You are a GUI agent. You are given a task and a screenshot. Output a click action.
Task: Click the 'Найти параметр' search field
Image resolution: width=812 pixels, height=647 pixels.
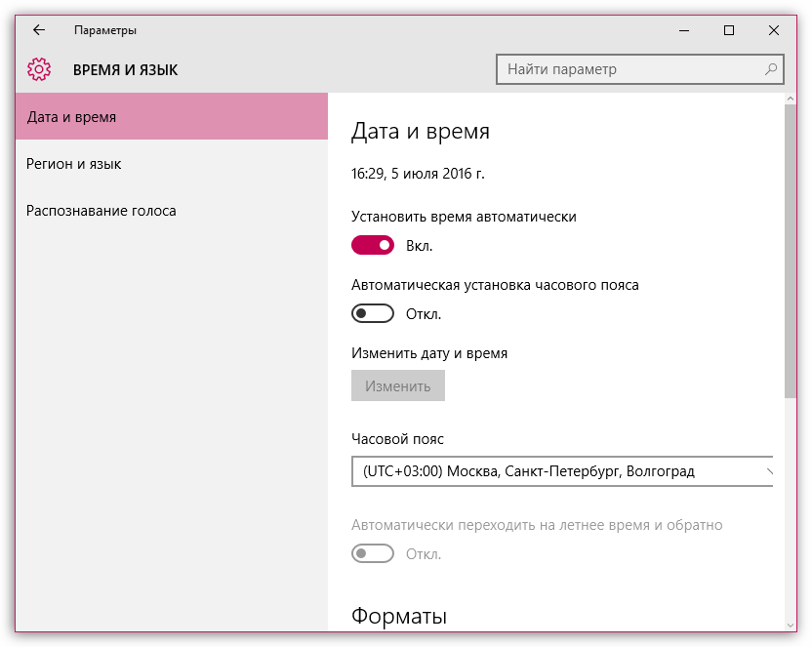point(629,69)
